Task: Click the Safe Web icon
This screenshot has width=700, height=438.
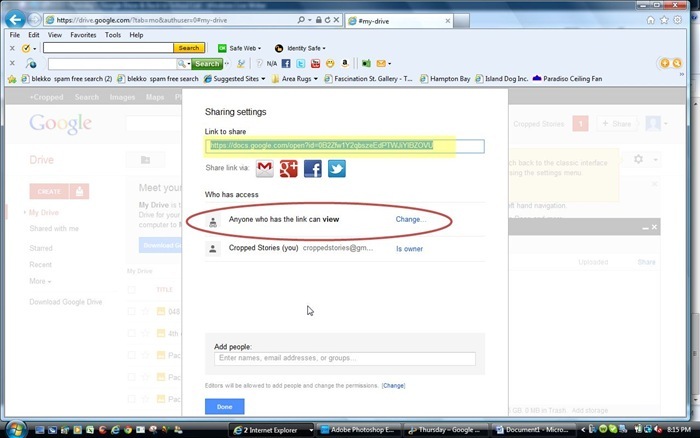Action: [x=222, y=48]
